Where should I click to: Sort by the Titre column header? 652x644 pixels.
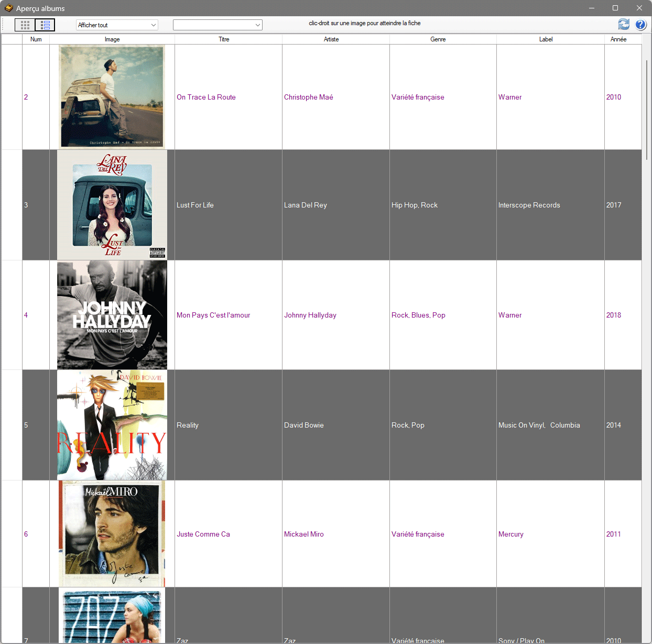pos(224,39)
